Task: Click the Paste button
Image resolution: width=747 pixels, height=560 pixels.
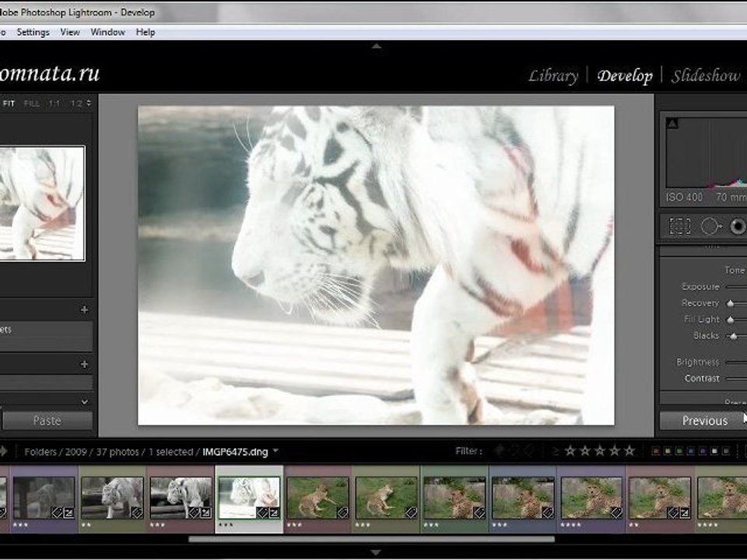Action: click(47, 421)
